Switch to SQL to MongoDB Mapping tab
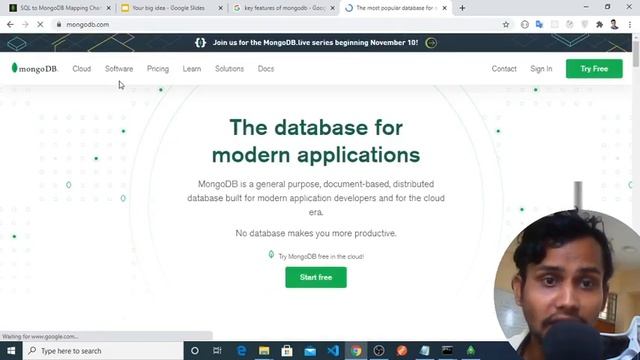The width and height of the screenshot is (640, 360). click(60, 8)
